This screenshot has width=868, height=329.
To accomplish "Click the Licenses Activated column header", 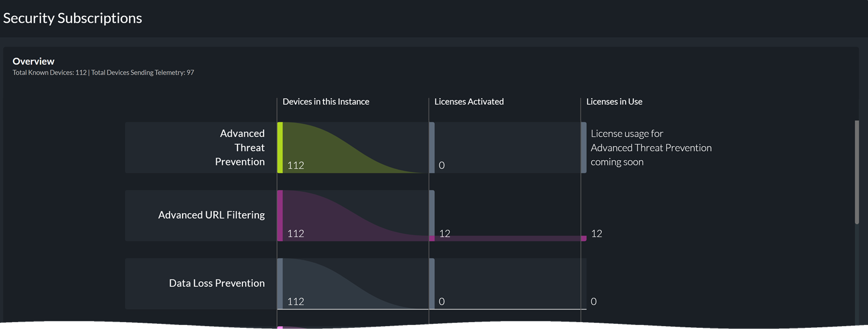I will tap(469, 101).
